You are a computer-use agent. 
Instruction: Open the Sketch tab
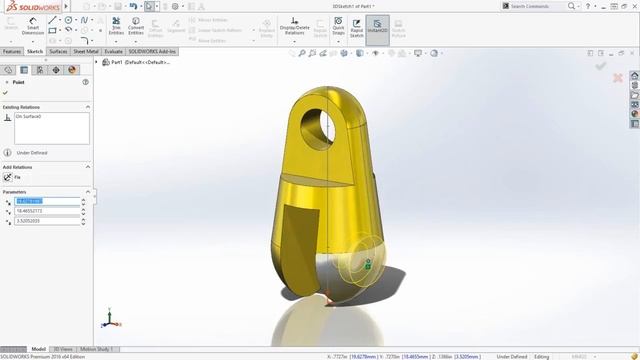point(35,51)
